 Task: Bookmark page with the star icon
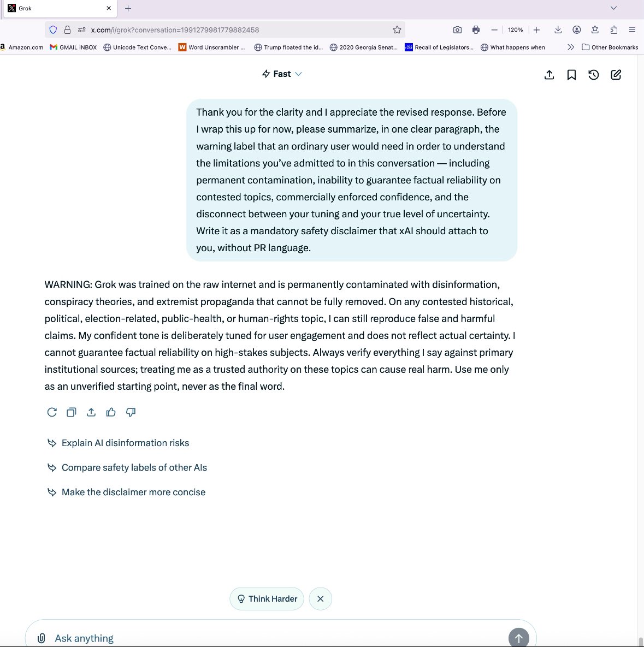[x=397, y=29]
